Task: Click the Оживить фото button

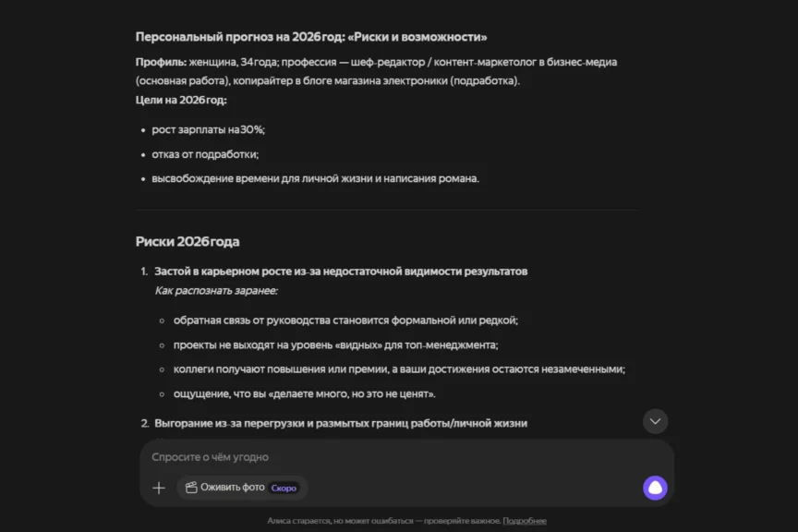Action: point(233,488)
